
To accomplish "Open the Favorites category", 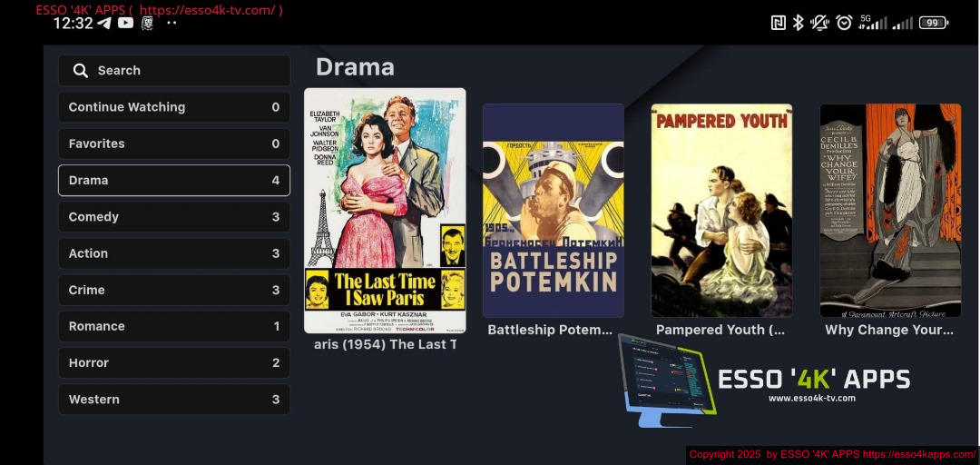I will pos(174,143).
